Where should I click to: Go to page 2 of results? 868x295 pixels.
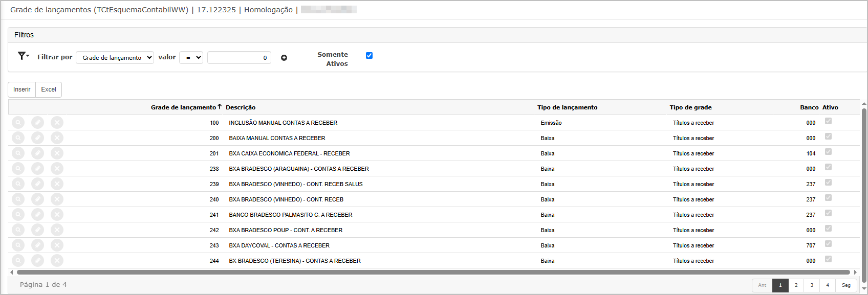[796, 285]
